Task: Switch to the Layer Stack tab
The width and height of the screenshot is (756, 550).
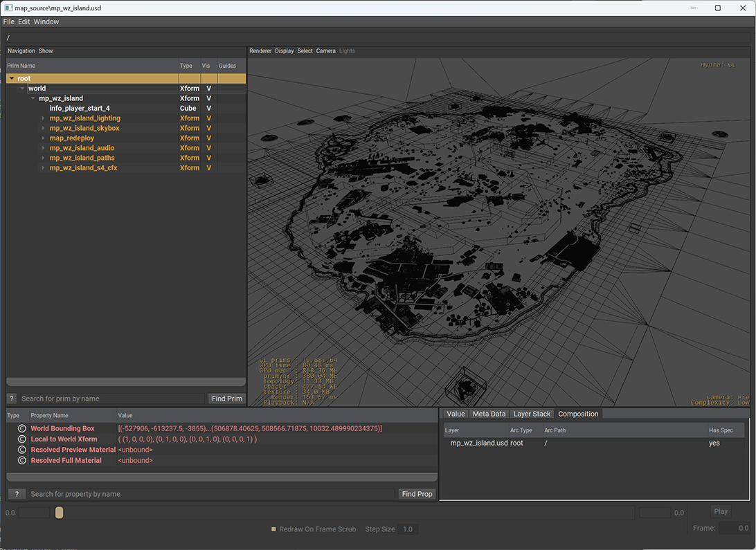Action: (532, 414)
